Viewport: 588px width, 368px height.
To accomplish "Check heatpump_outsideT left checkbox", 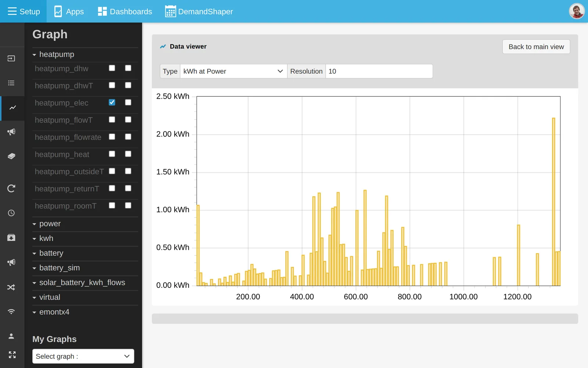I will click(x=112, y=171).
